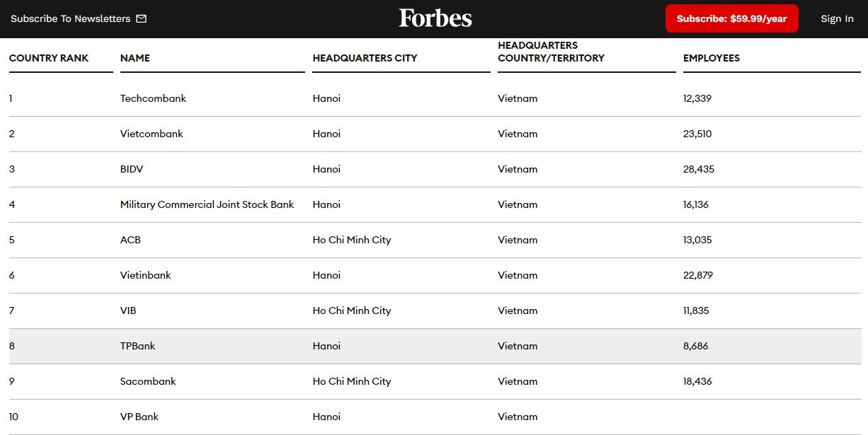Sort by Headquarters Country/Territory header

tap(551, 52)
